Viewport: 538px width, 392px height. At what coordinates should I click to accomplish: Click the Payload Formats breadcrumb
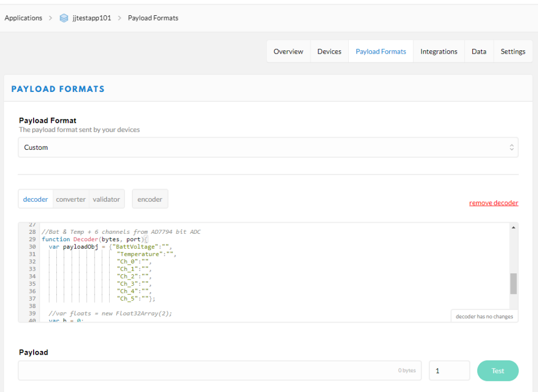point(153,18)
